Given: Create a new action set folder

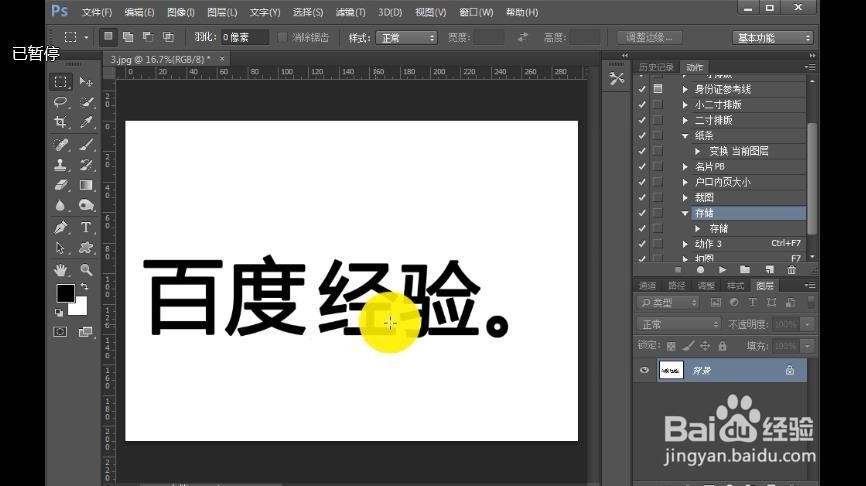Looking at the screenshot, I should [745, 270].
